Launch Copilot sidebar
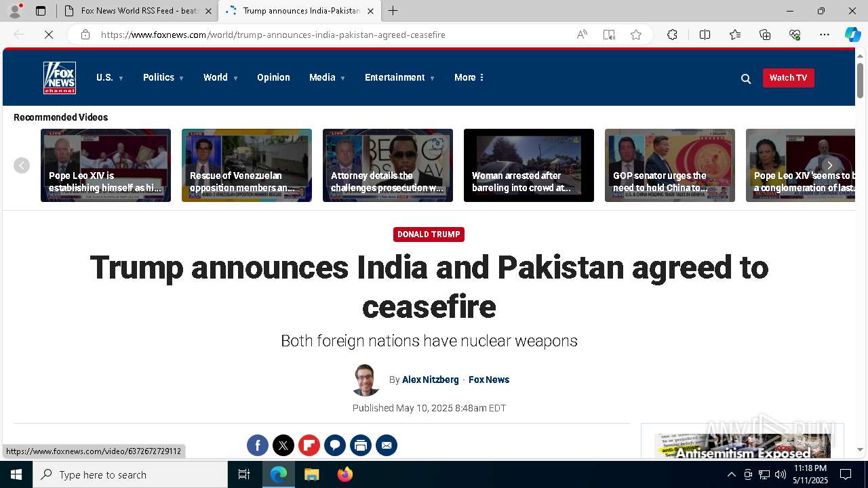The height and width of the screenshot is (488, 868). tap(852, 35)
